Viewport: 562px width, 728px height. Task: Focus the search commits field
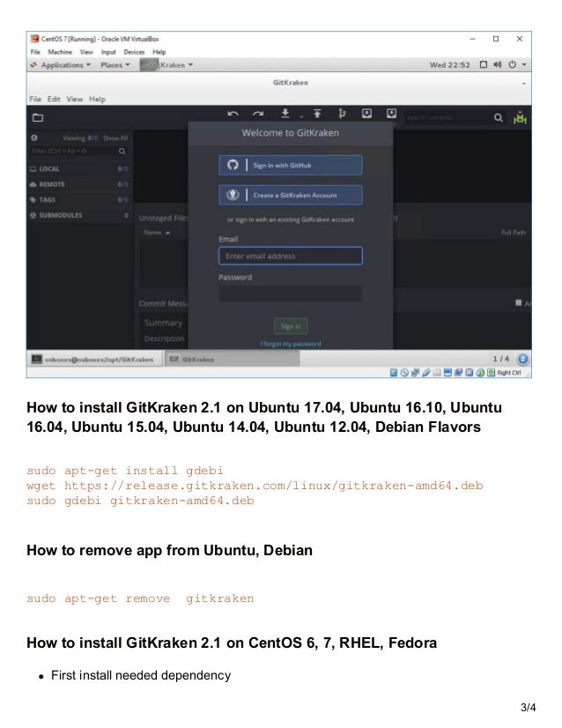point(447,118)
